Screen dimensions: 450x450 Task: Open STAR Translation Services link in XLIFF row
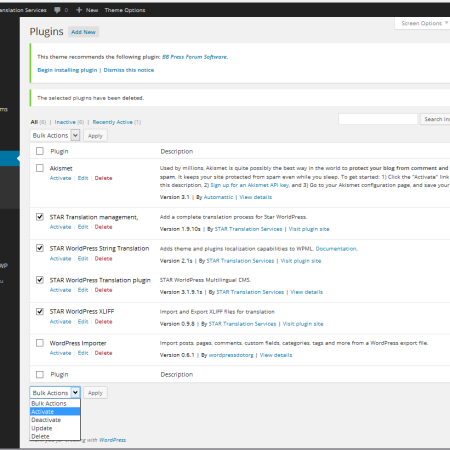[242, 324]
